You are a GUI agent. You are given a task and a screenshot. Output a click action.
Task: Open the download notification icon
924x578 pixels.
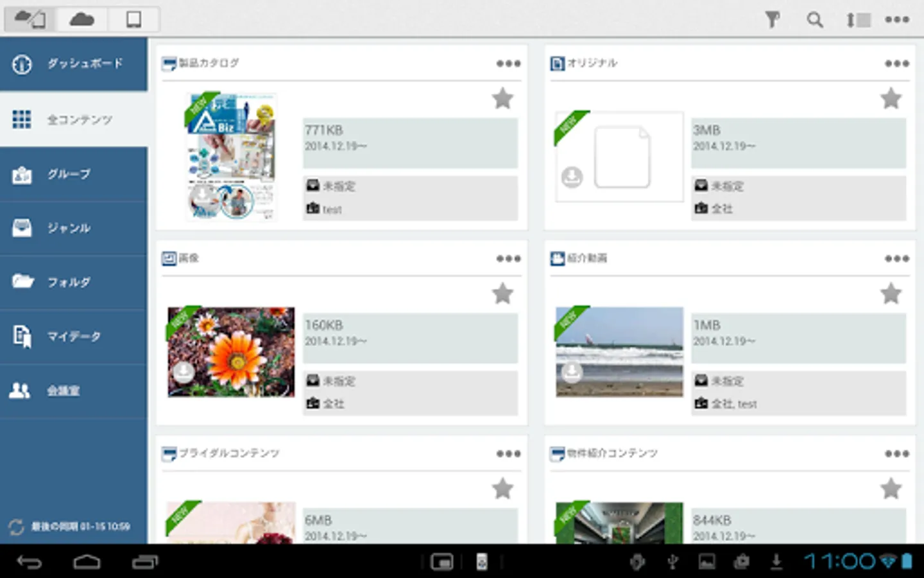tap(776, 562)
